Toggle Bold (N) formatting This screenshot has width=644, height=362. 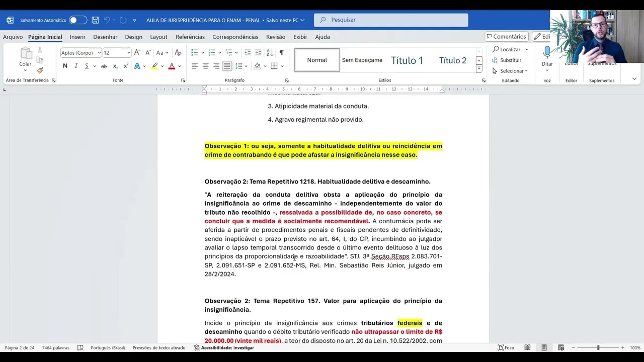tap(65, 66)
